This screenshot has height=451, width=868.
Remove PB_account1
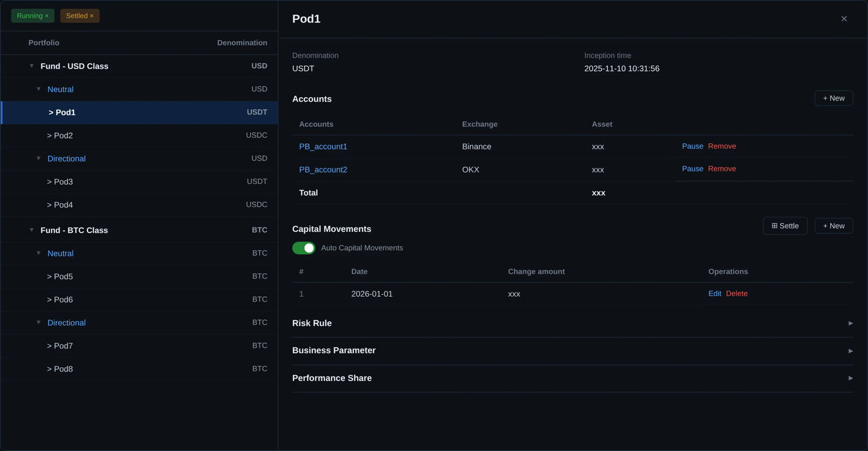(722, 146)
